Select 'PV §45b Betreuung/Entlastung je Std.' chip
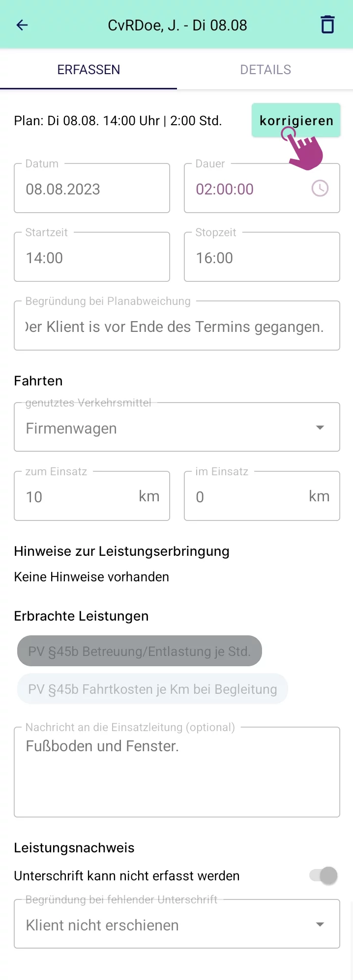 [x=140, y=652]
